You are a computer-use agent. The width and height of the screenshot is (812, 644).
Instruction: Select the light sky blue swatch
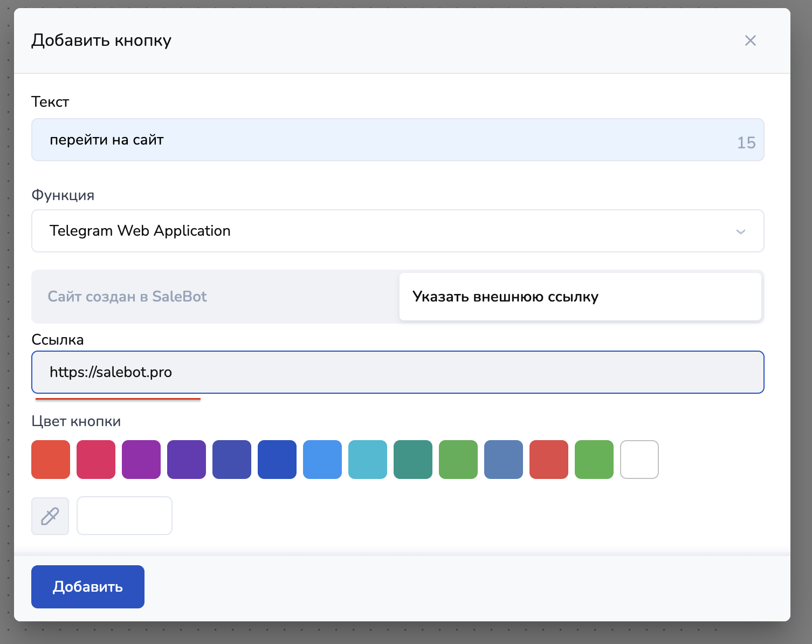(x=322, y=460)
